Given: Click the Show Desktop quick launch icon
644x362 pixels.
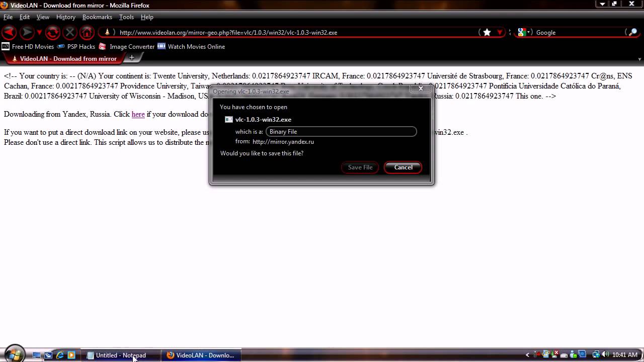Looking at the screenshot, I should (37, 355).
